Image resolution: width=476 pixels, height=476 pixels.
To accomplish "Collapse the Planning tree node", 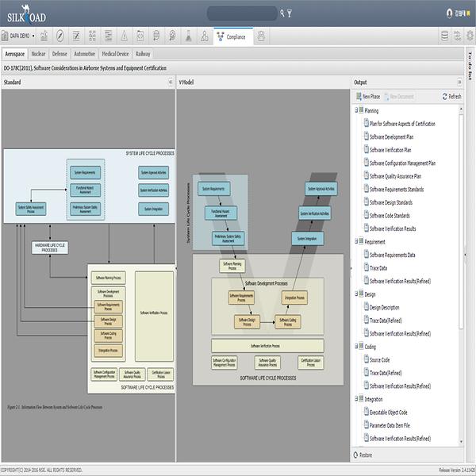I will click(x=356, y=110).
